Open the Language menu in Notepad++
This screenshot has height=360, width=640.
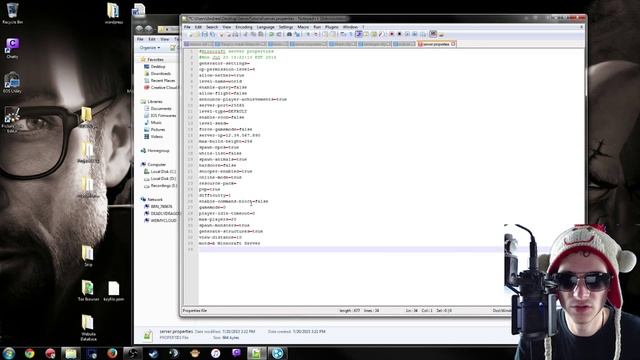tap(266, 27)
